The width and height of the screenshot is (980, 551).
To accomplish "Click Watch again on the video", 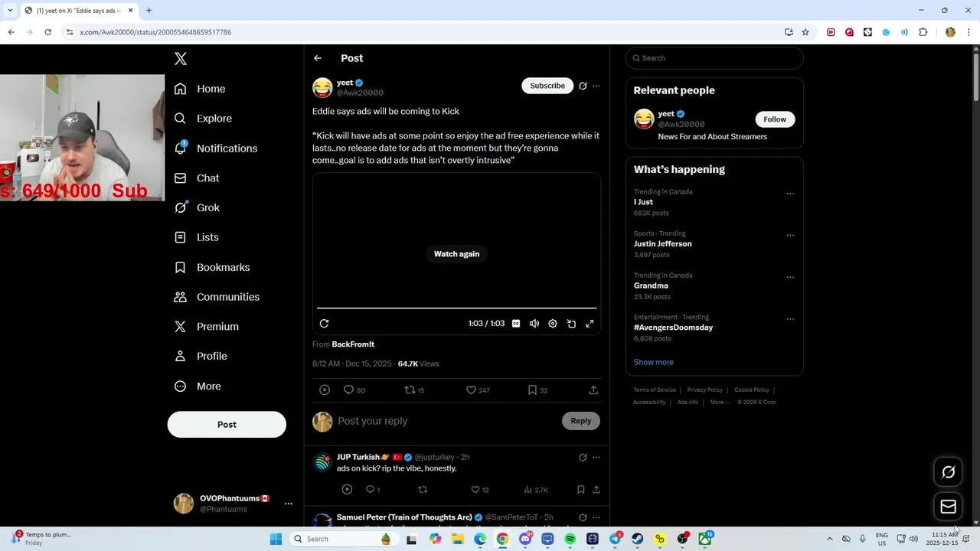I will tap(457, 254).
